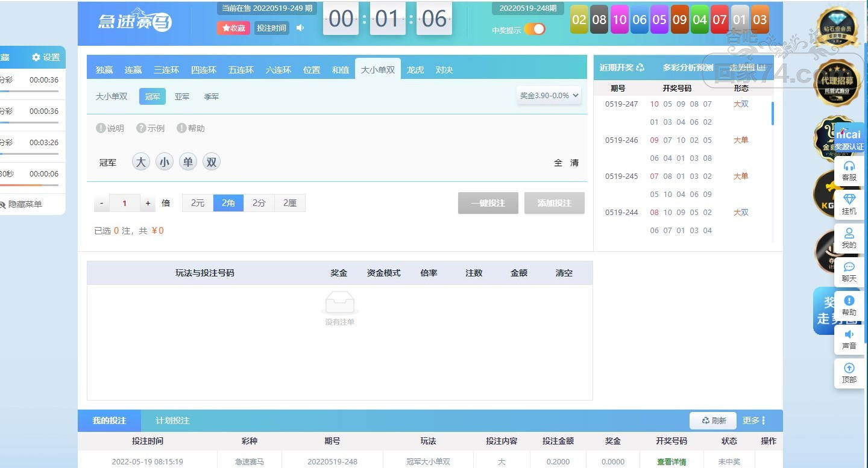
Task: Click the refresh icon beside 近期开奖
Action: tap(640, 67)
